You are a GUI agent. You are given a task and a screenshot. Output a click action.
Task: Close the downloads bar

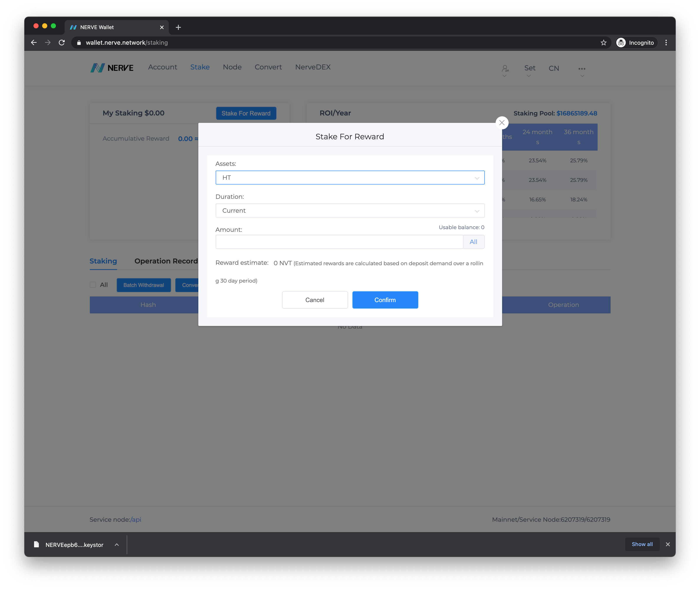(668, 544)
